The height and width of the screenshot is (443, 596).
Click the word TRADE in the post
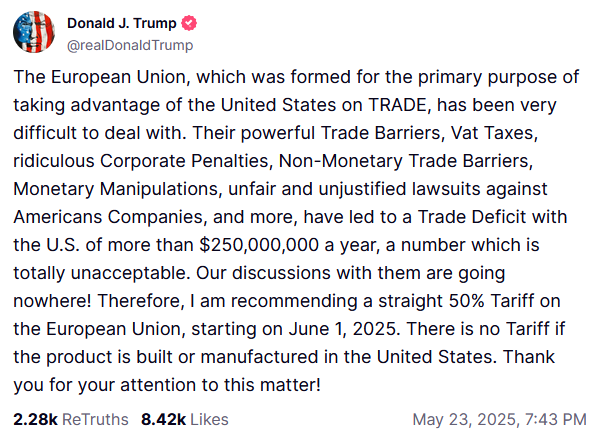click(x=399, y=105)
